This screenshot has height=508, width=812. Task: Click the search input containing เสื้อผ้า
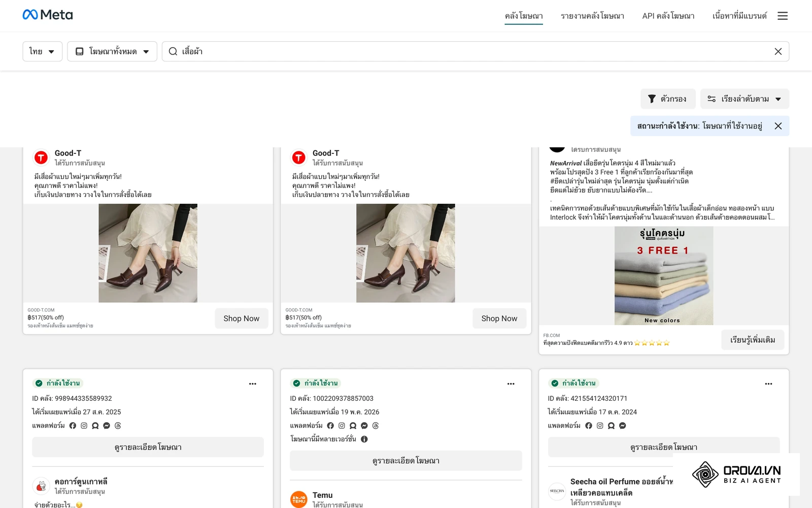tap(475, 51)
